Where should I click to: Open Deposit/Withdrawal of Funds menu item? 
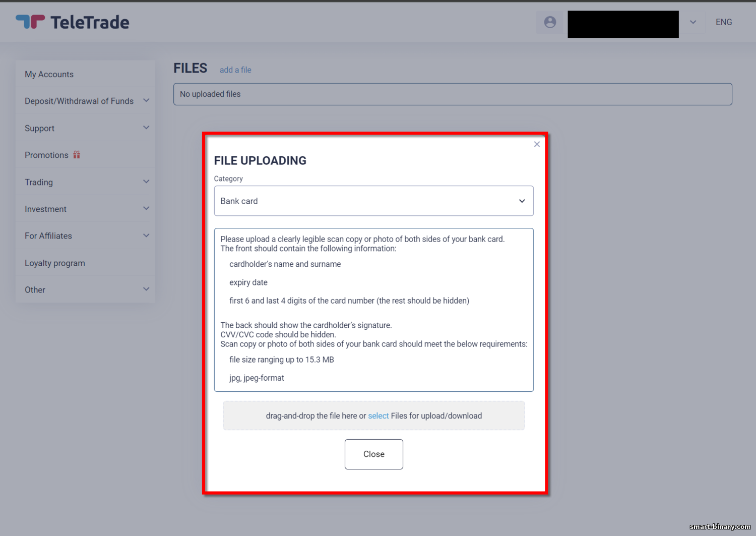point(79,101)
